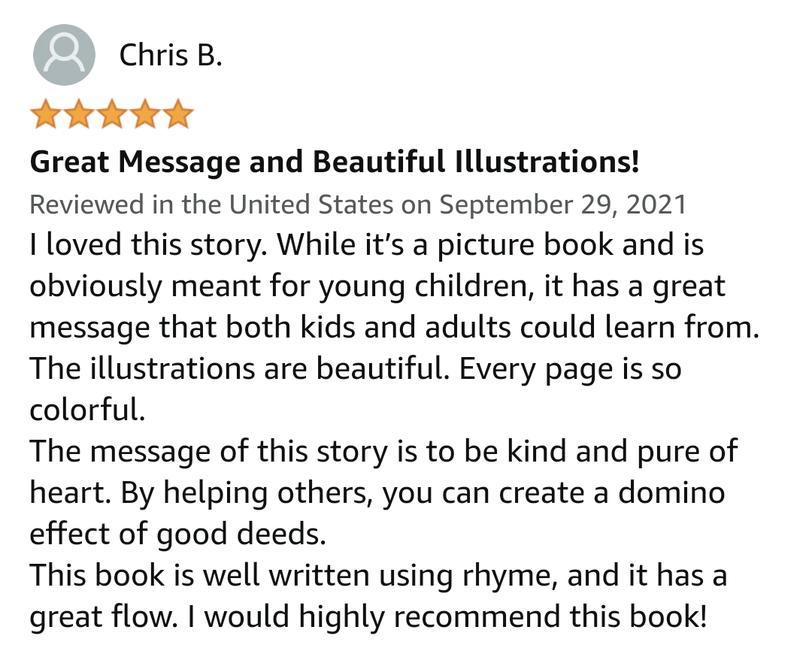Open Chris B. reviewer profile name
Viewport: 812px width, 651px height.
(x=171, y=55)
